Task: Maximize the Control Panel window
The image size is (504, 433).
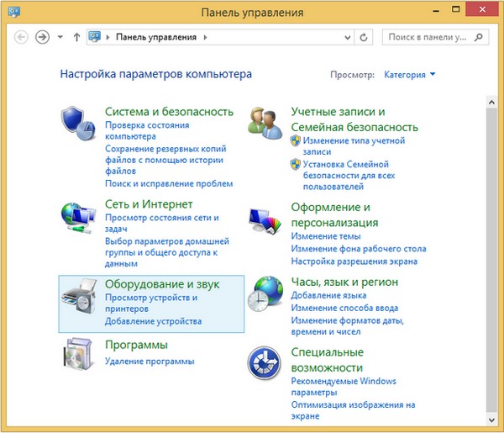Action: coord(455,9)
